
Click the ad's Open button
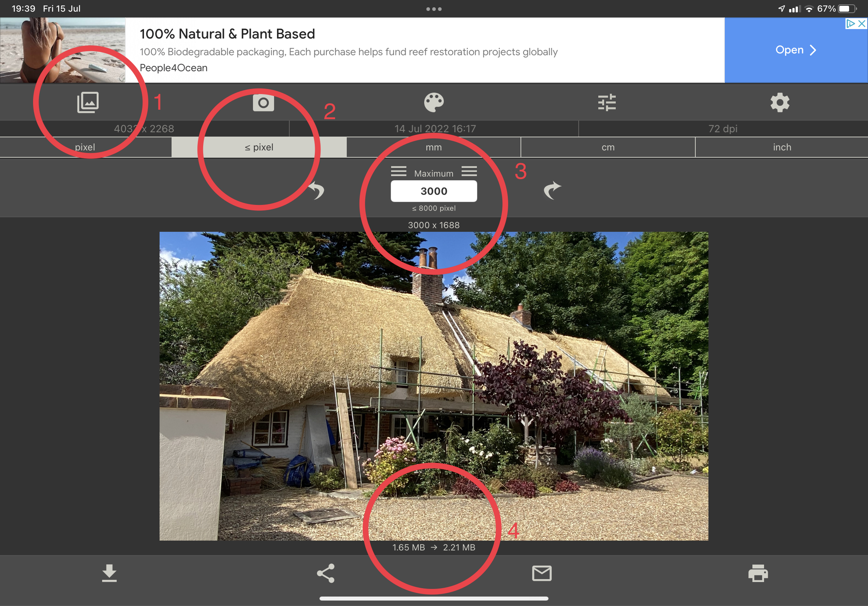pos(795,50)
